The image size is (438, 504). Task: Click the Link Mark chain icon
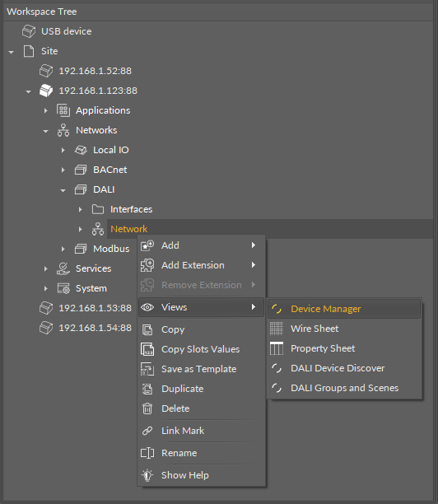pos(147,431)
